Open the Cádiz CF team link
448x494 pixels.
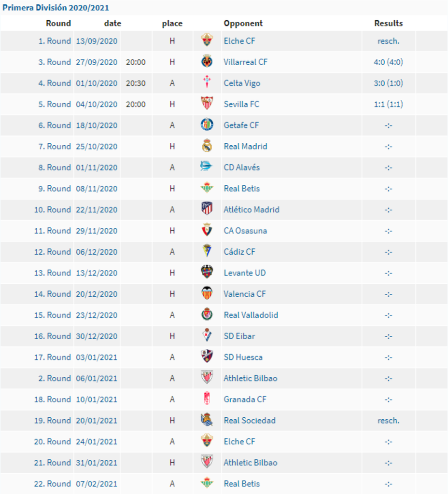[239, 252]
